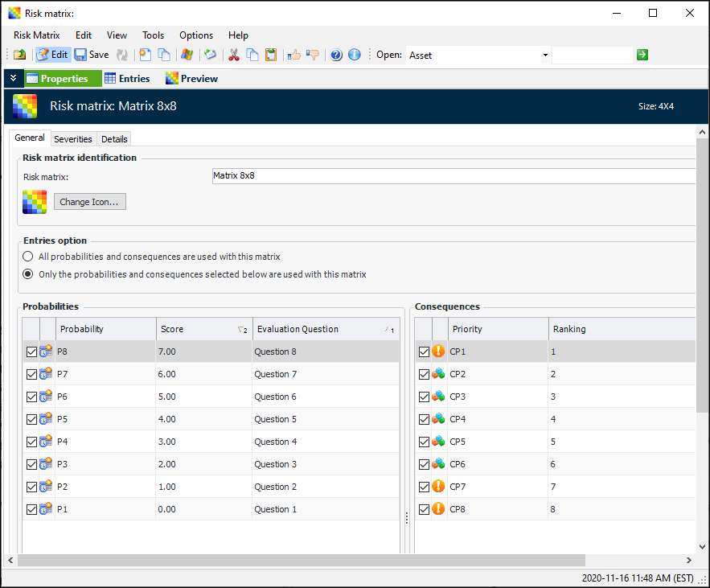Click the Save button in toolbar
The width and height of the screenshot is (710, 588).
pyautogui.click(x=92, y=55)
